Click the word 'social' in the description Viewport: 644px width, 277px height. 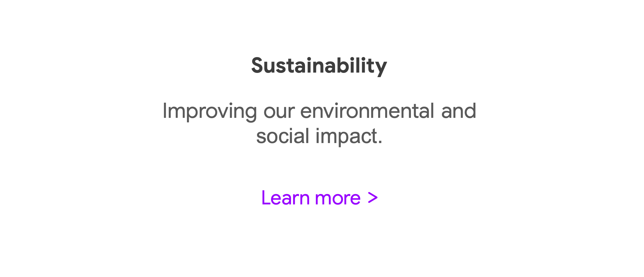283,136
